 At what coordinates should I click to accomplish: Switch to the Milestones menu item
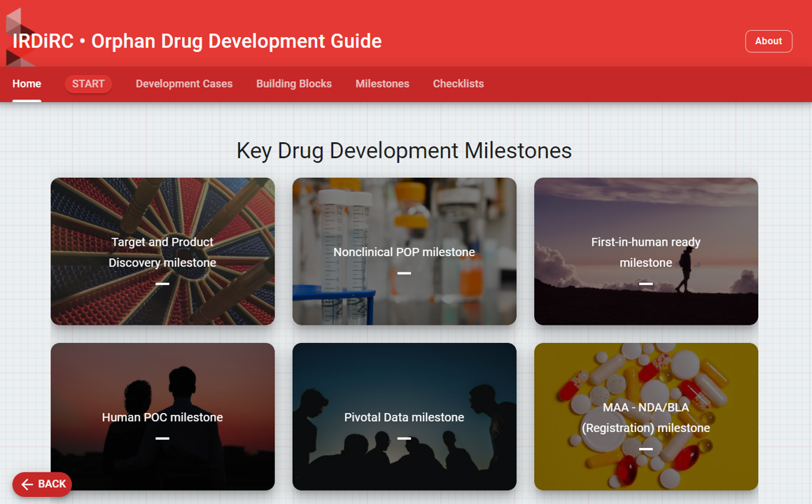coord(382,84)
